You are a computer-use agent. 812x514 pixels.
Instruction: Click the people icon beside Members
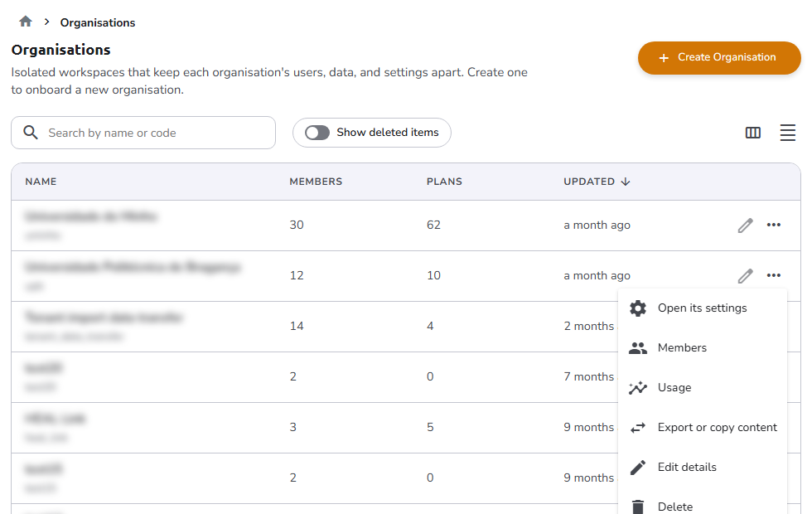pyautogui.click(x=637, y=347)
